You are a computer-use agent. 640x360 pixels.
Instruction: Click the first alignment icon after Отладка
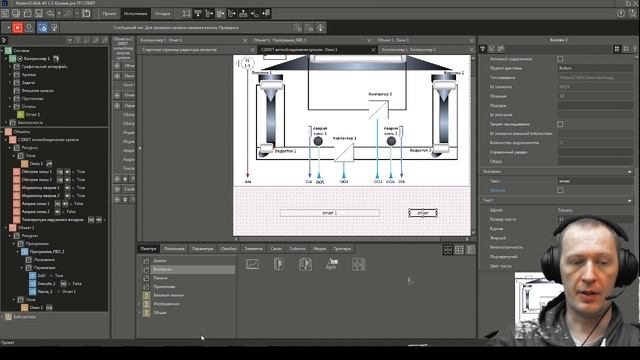pyautogui.click(x=187, y=13)
